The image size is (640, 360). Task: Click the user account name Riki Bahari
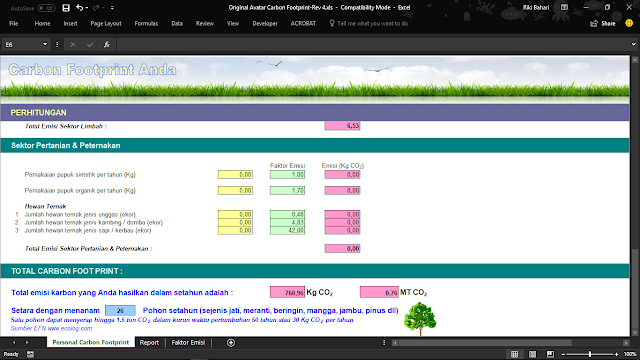[x=536, y=7]
